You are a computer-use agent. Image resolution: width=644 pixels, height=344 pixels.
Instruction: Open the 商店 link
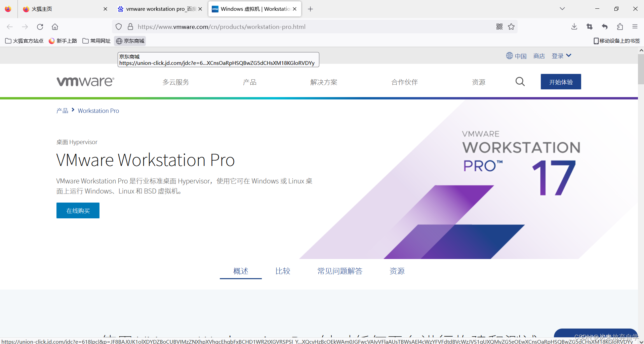(x=539, y=56)
